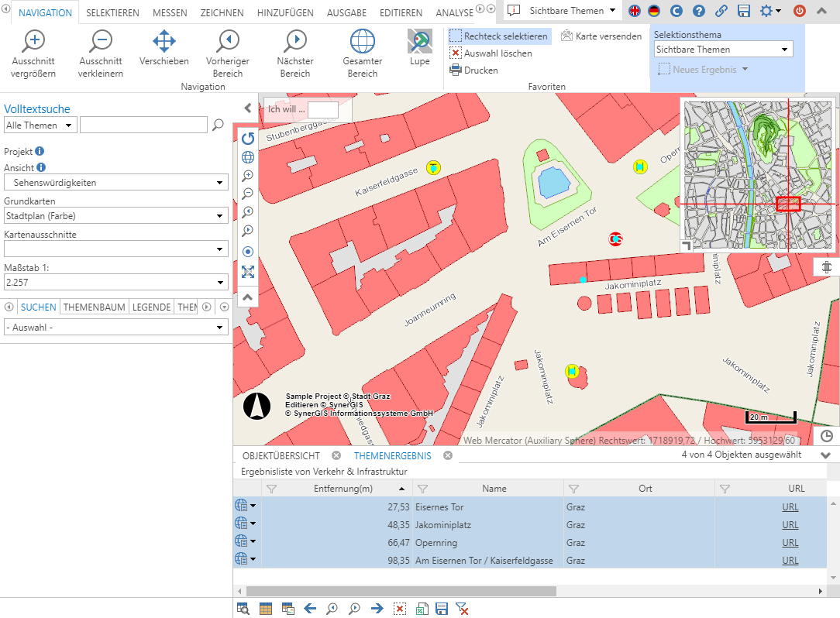Open the URL link for Eisernes Tor
The width and height of the screenshot is (840, 618).
click(790, 507)
